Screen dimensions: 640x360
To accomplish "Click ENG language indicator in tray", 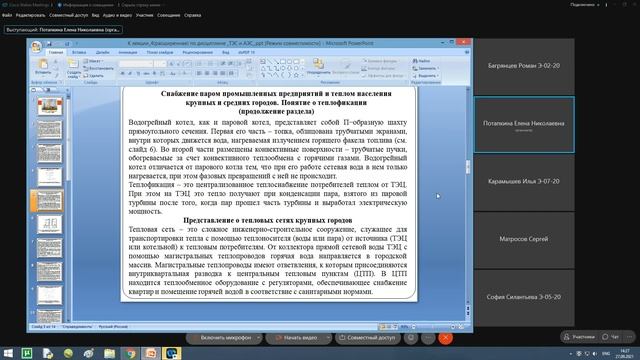I will [606, 353].
